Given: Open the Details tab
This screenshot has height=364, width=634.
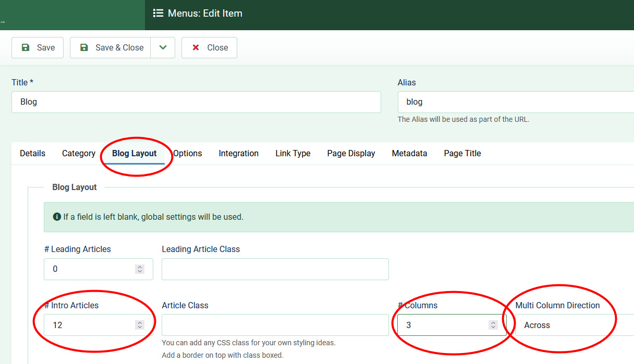Looking at the screenshot, I should 32,154.
